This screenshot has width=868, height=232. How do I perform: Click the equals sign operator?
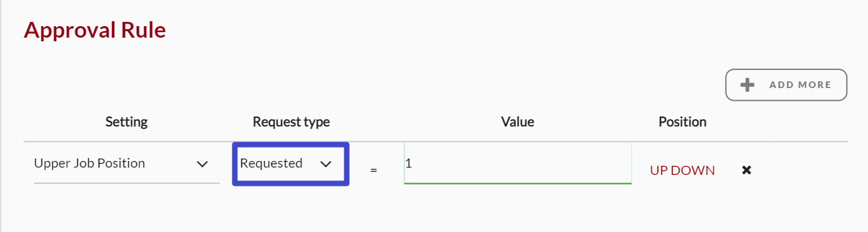click(374, 171)
